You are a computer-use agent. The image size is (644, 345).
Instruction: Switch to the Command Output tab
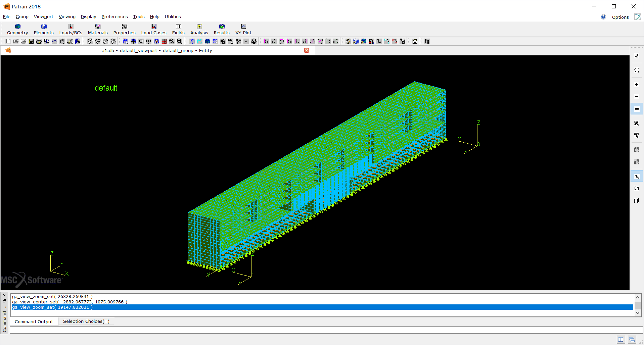tap(34, 322)
